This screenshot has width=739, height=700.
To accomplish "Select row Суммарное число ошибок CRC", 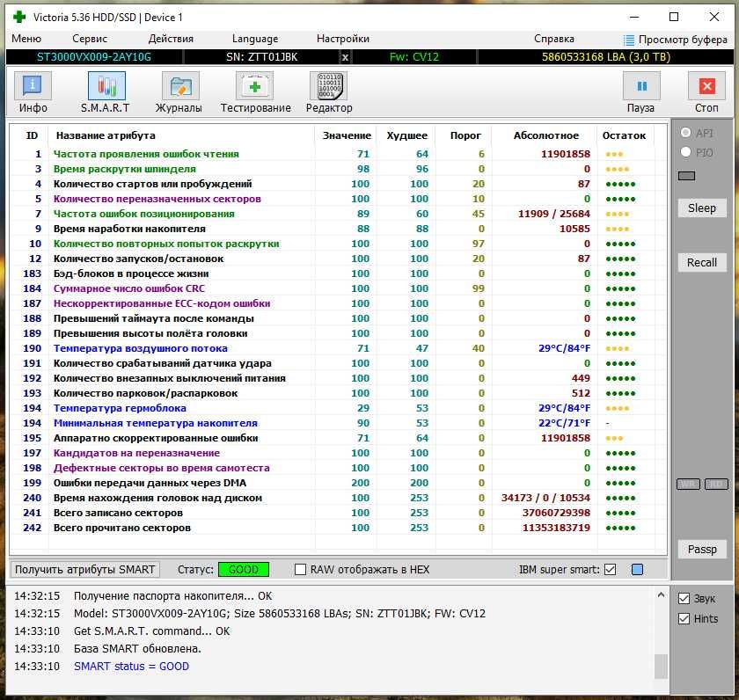I will pyautogui.click(x=338, y=288).
